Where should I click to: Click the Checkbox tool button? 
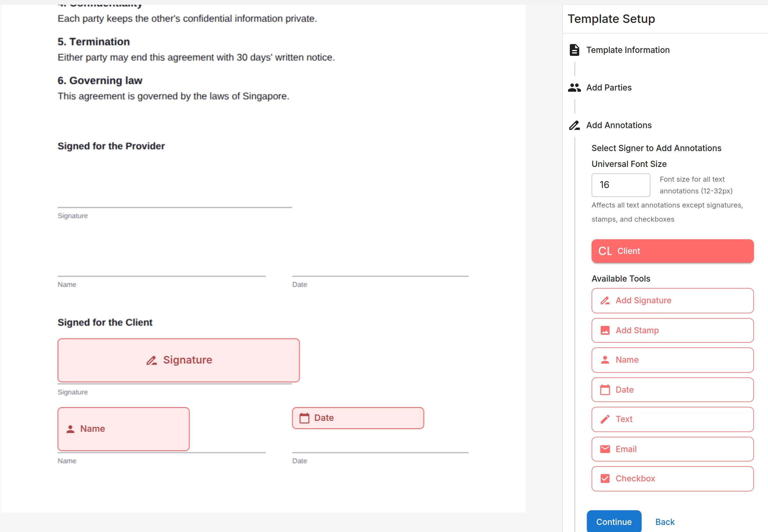coord(672,479)
